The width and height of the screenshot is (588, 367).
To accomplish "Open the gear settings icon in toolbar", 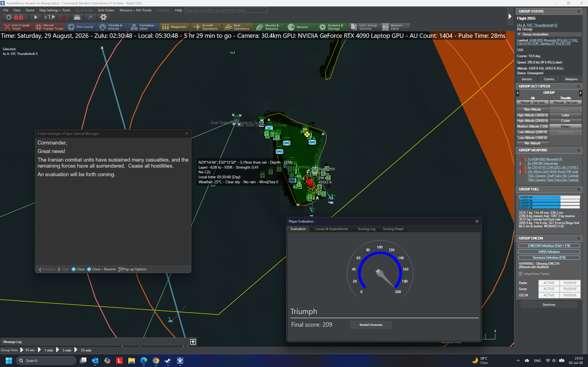I will click(x=103, y=17).
